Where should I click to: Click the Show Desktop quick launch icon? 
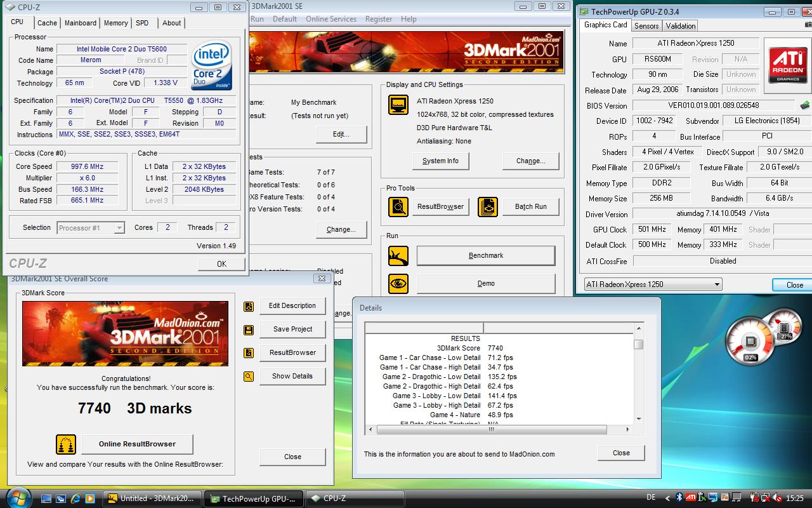pos(46,499)
